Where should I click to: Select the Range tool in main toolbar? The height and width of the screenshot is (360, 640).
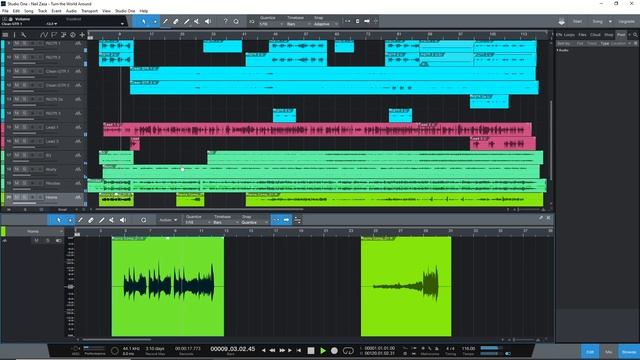click(155, 21)
